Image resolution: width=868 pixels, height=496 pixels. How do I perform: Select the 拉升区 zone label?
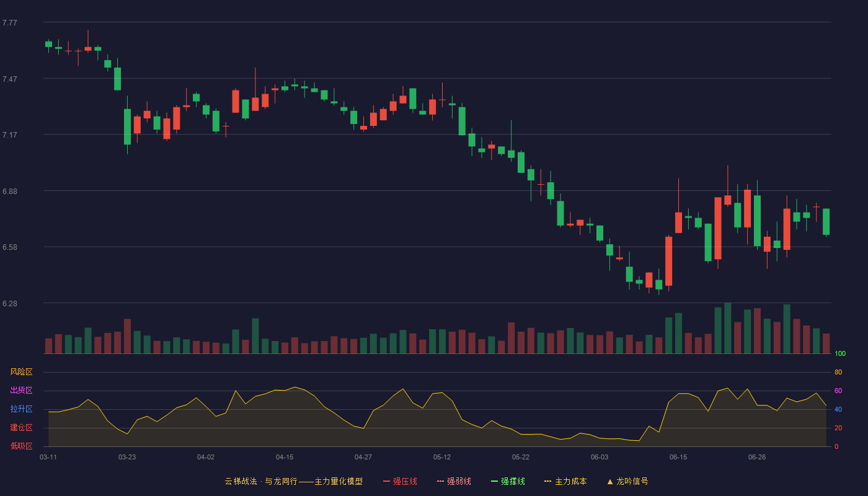pos(21,409)
